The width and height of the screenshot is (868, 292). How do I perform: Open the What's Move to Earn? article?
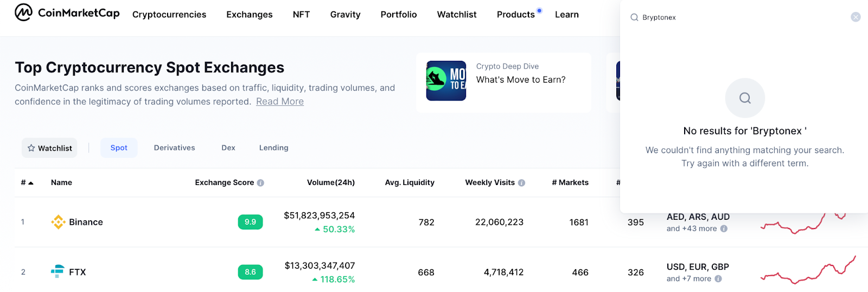click(521, 80)
